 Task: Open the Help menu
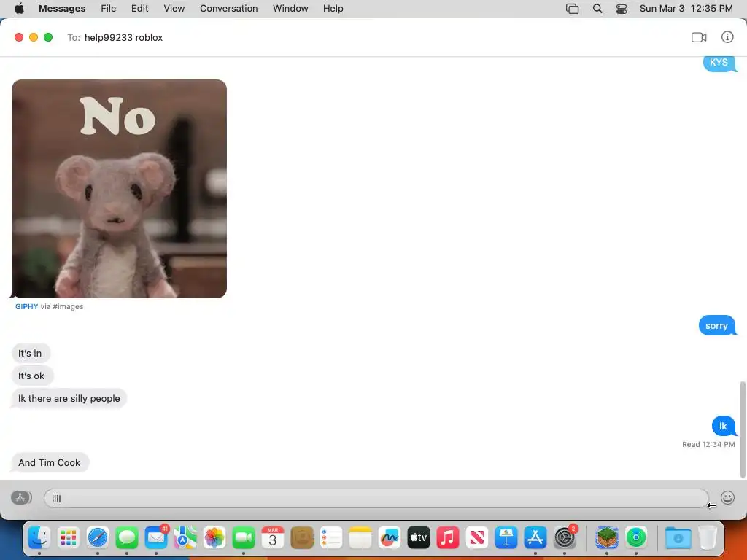pyautogui.click(x=333, y=9)
